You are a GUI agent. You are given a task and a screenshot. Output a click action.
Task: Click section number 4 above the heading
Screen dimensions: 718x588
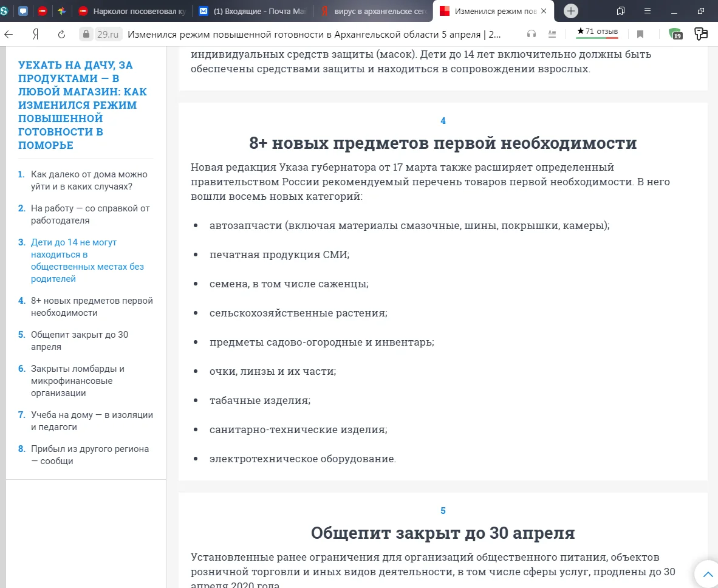point(443,121)
